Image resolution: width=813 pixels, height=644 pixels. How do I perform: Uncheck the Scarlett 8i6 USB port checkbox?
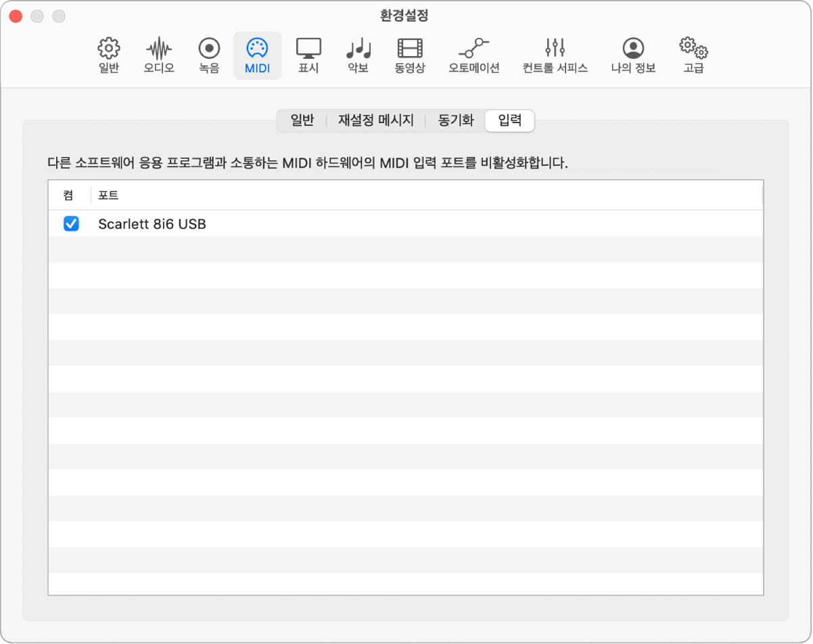(x=71, y=223)
